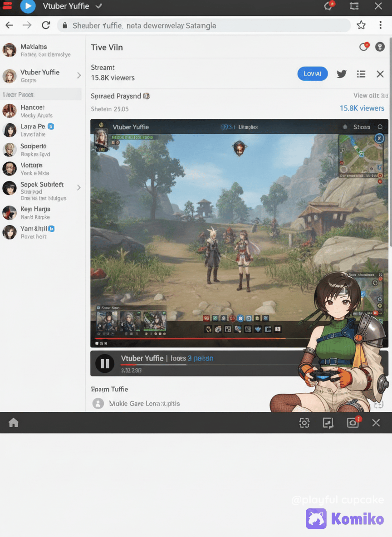The image size is (392, 537).
Task: Click Hancoer's avatar
Action: [x=10, y=111]
